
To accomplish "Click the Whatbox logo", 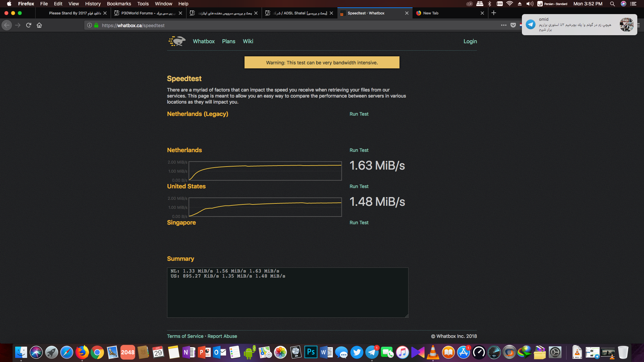I will click(177, 41).
